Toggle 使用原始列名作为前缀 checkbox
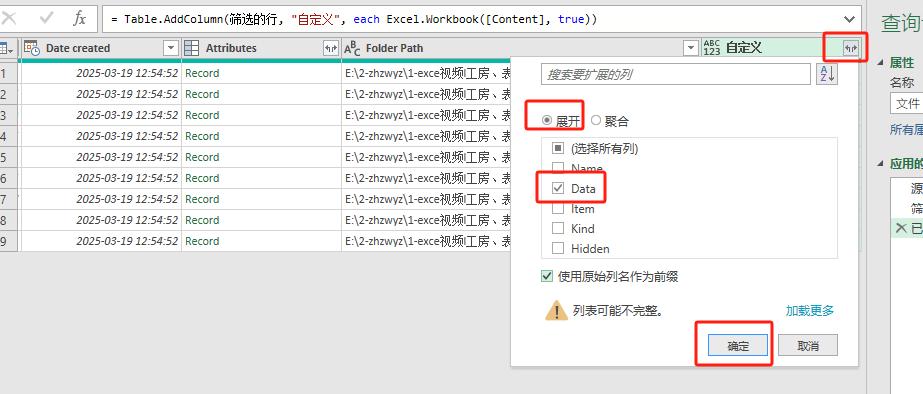Viewport: 923px width, 394px height. point(547,276)
